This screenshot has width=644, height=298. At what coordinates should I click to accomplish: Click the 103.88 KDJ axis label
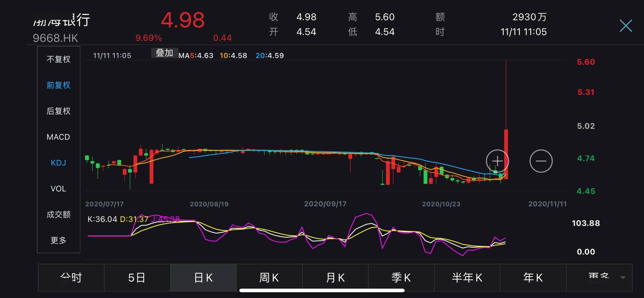586,223
